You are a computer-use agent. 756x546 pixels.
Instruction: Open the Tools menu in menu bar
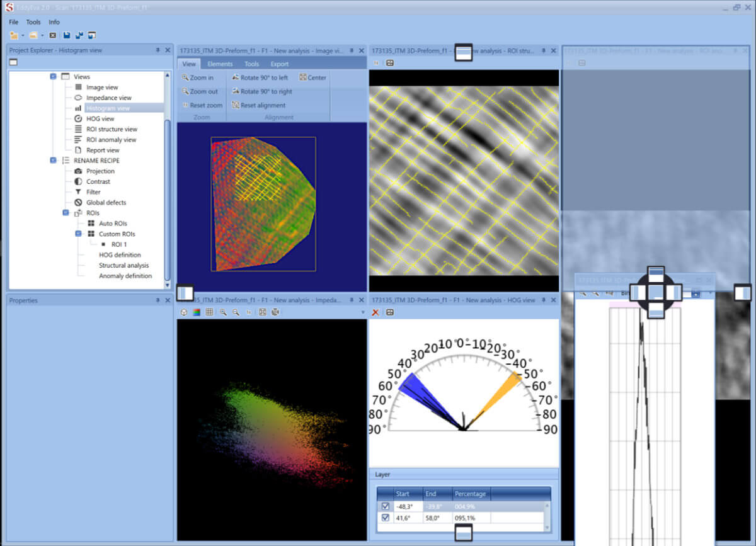coord(33,22)
